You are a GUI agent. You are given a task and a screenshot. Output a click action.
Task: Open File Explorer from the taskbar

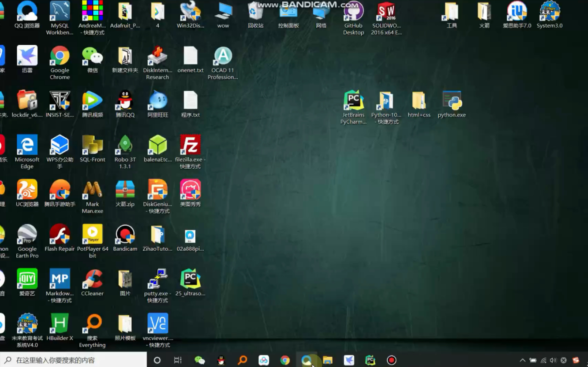327,360
